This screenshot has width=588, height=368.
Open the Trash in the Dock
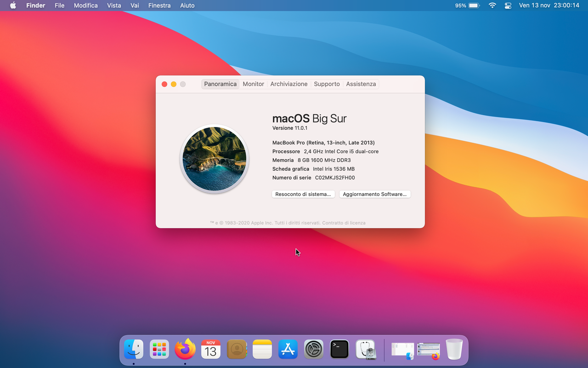[454, 350]
